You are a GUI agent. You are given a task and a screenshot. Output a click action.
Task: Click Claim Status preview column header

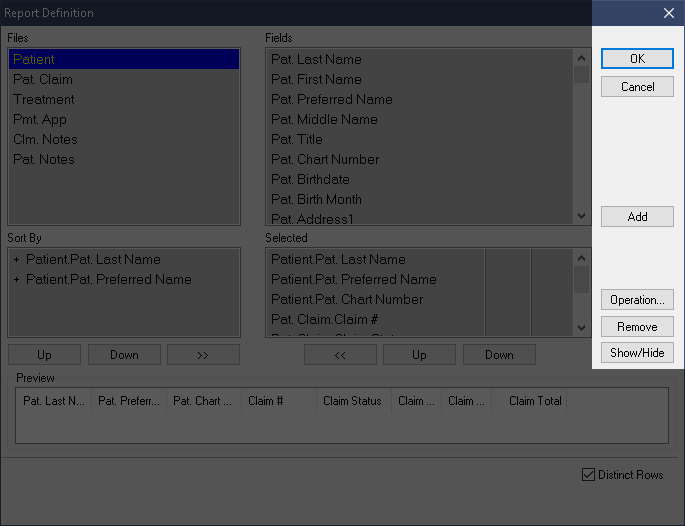coord(352,401)
